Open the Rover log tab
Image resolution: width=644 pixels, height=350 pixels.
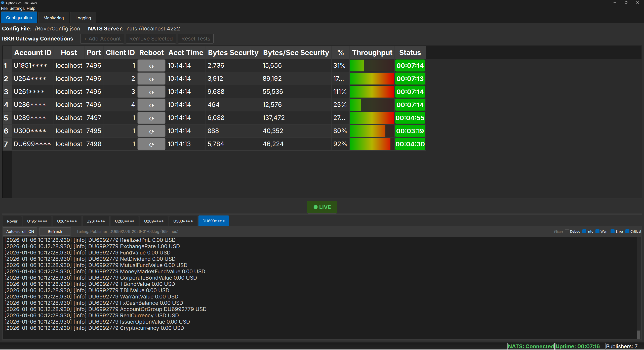pos(12,221)
